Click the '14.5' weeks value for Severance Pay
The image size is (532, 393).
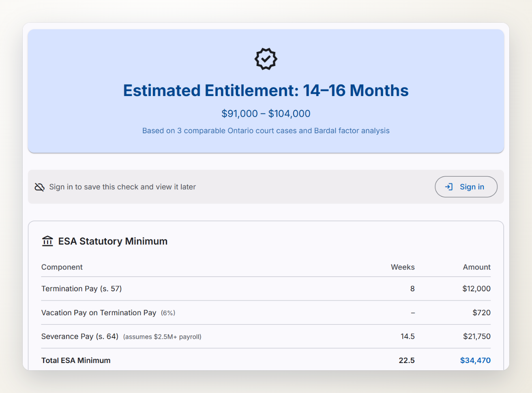[408, 336]
